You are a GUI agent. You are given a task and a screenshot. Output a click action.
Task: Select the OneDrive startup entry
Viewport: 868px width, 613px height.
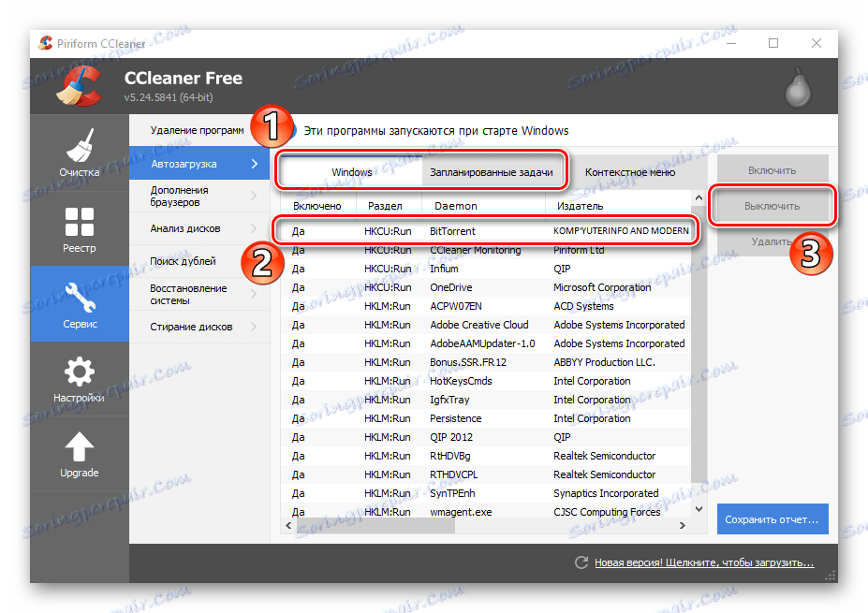pyautogui.click(x=486, y=287)
